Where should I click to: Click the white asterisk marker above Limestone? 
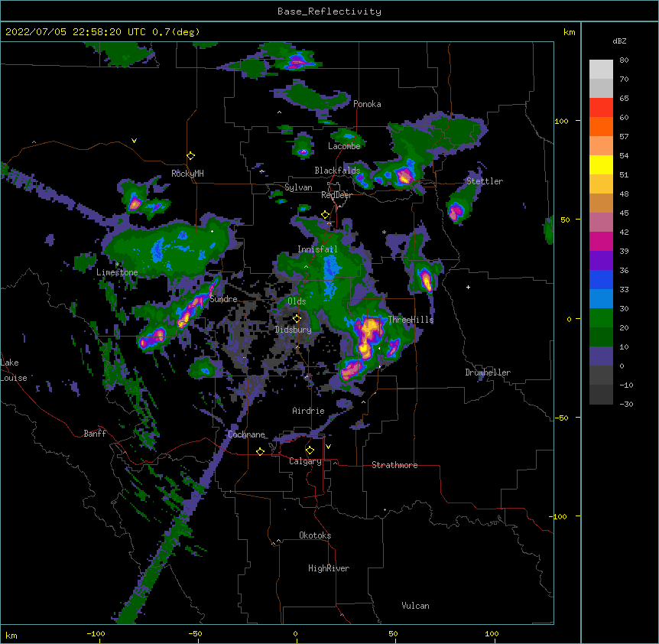117,265
